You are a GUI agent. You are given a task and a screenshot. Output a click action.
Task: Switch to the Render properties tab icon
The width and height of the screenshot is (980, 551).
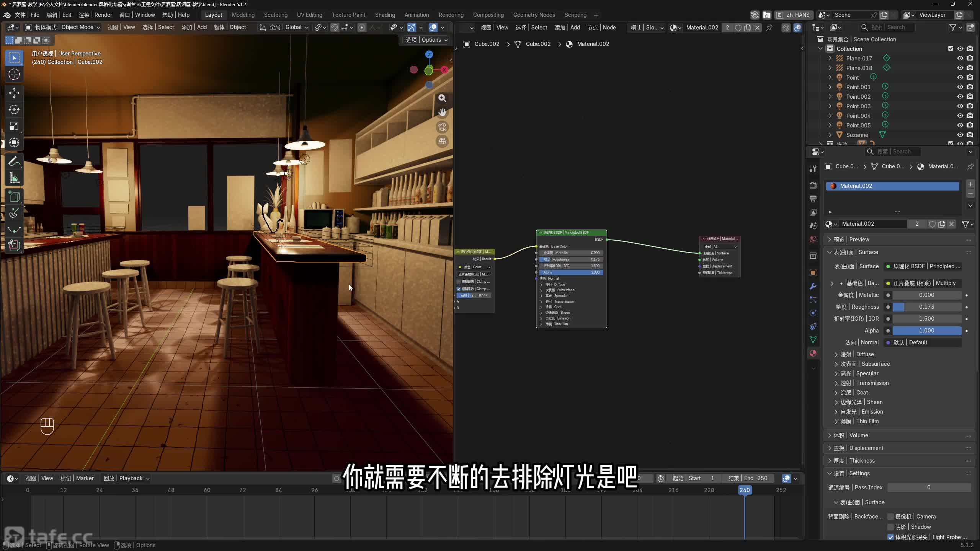[813, 185]
